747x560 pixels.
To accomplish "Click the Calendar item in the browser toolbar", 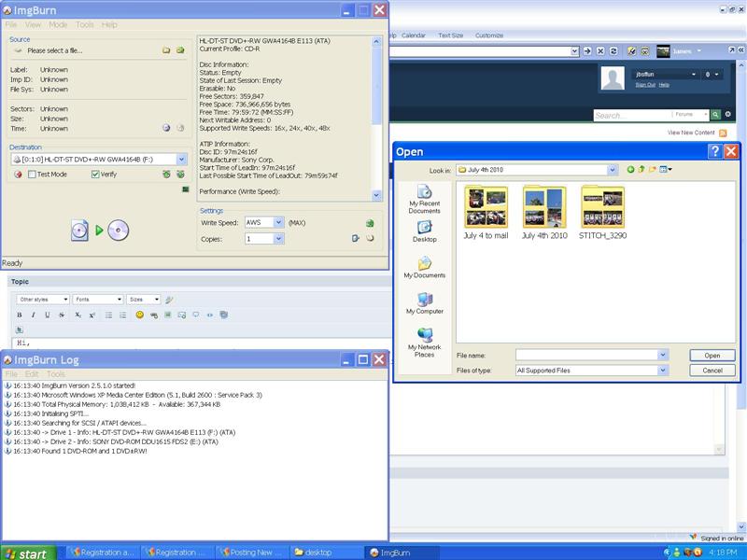I will coord(414,35).
